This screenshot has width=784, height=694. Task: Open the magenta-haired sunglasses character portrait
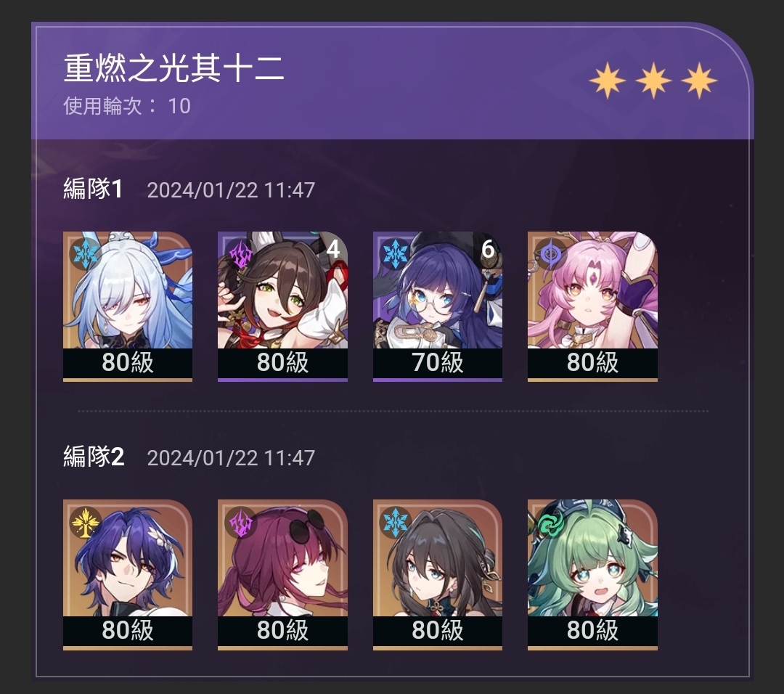point(282,574)
